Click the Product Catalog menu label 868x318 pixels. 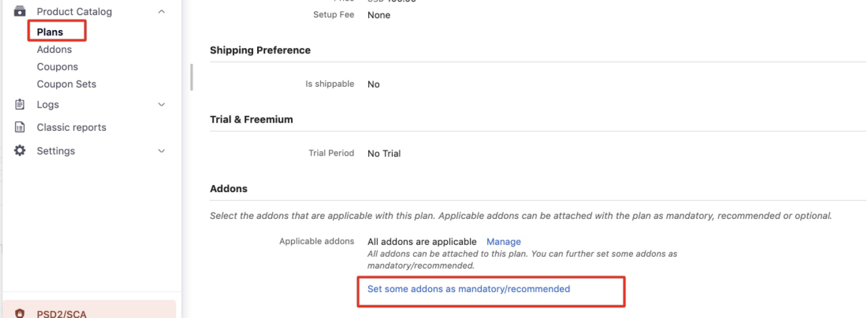click(74, 12)
